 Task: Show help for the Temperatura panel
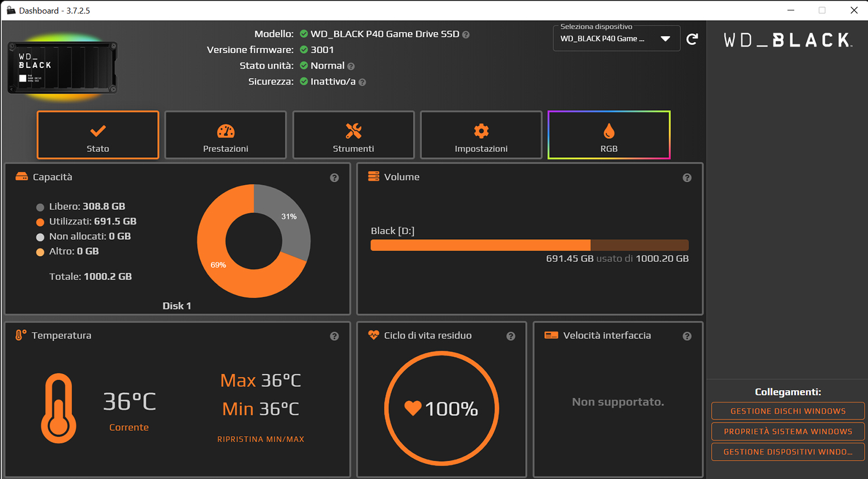coord(334,336)
